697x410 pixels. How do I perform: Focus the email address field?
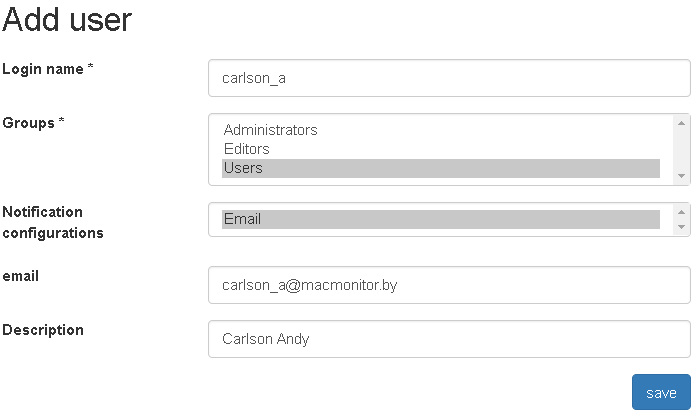pyautogui.click(x=448, y=285)
